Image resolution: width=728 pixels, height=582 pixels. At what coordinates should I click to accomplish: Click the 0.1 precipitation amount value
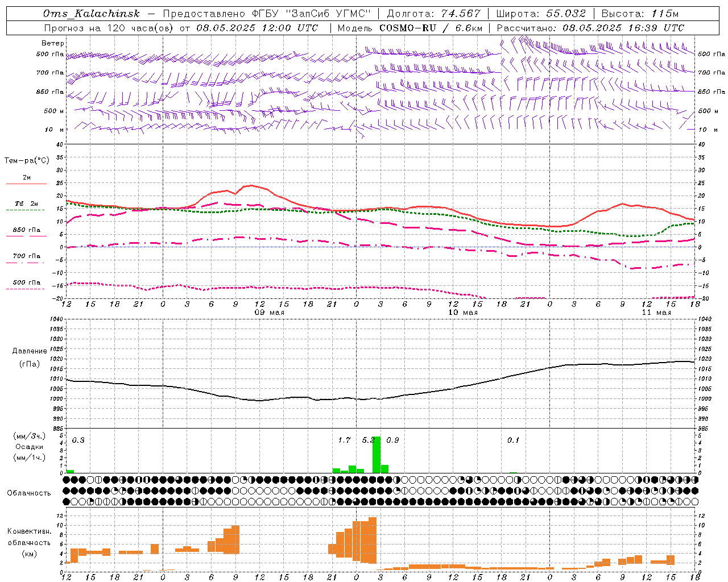tap(514, 440)
